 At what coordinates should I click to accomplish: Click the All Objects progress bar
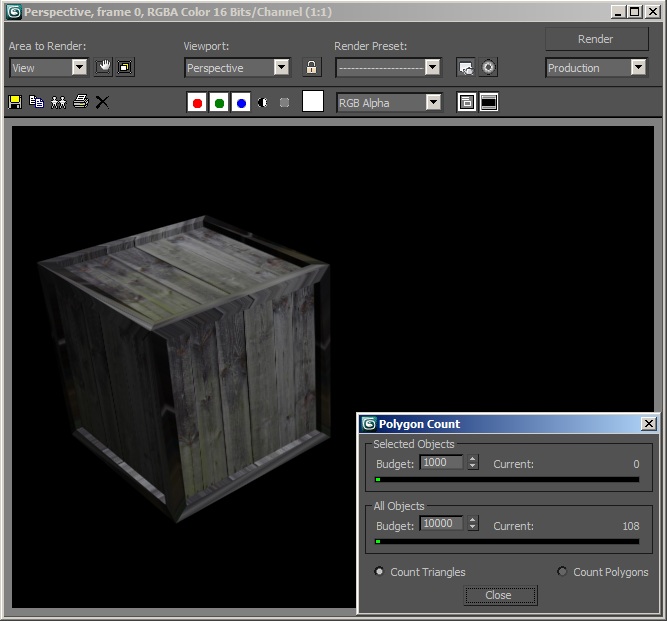tap(507, 541)
